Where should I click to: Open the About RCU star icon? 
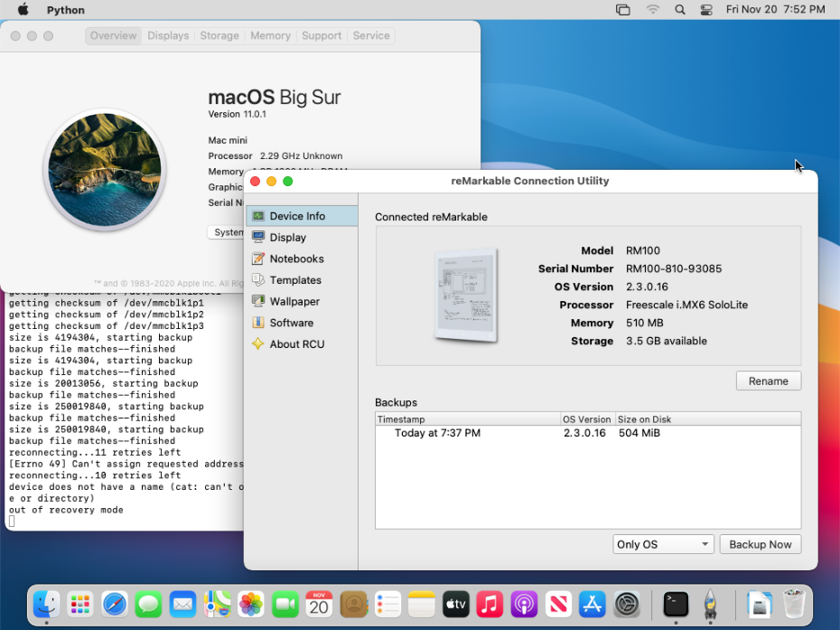click(x=258, y=344)
